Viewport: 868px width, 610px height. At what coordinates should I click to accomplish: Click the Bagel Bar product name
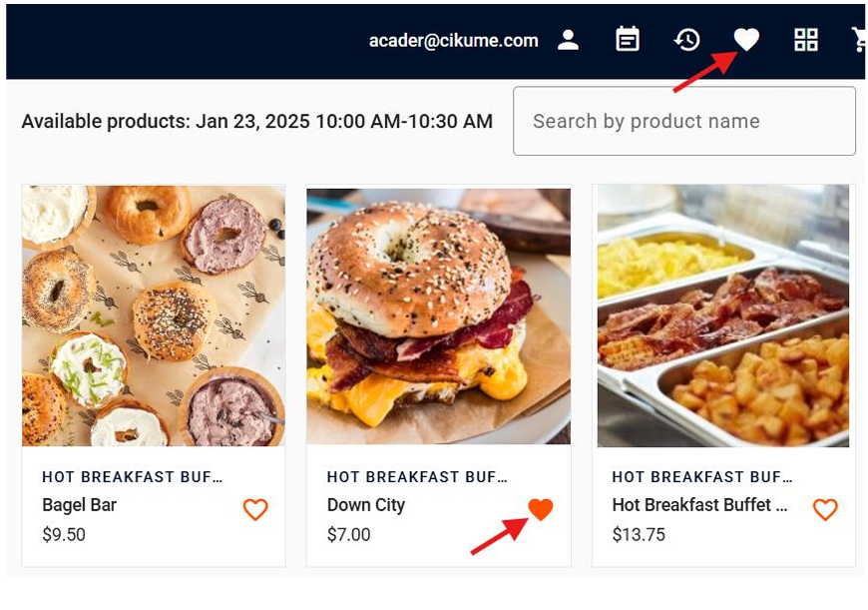tap(80, 505)
